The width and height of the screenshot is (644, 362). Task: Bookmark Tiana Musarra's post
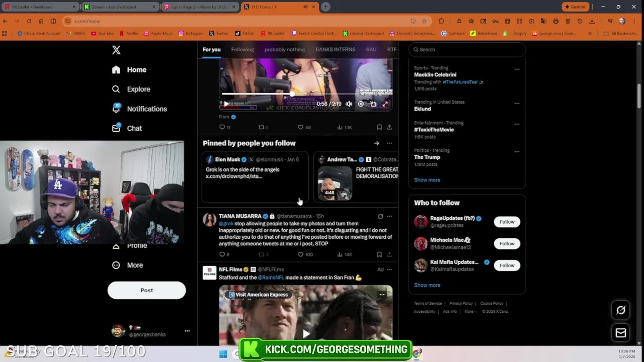(x=379, y=254)
